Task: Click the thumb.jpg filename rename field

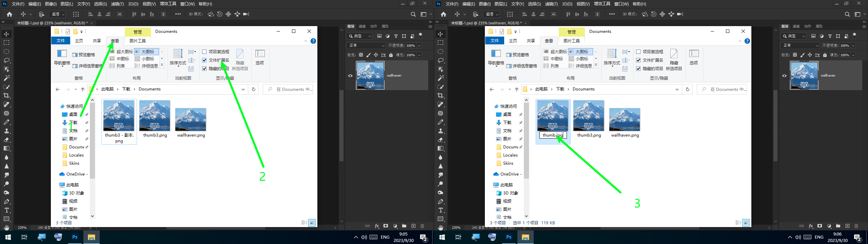Action: [553, 135]
